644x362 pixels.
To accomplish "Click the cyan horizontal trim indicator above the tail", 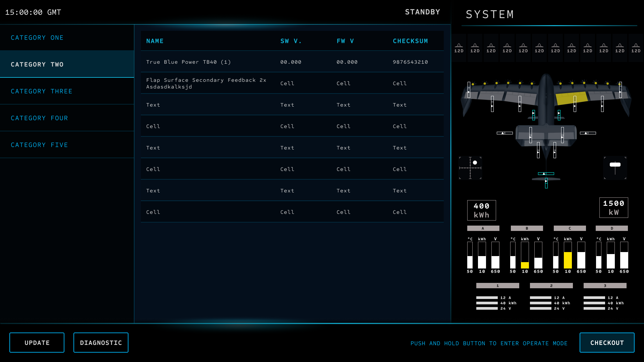I will pyautogui.click(x=546, y=174).
